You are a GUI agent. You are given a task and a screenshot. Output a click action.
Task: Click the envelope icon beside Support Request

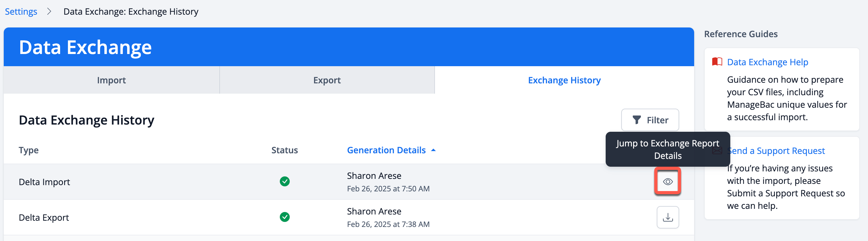point(717,150)
